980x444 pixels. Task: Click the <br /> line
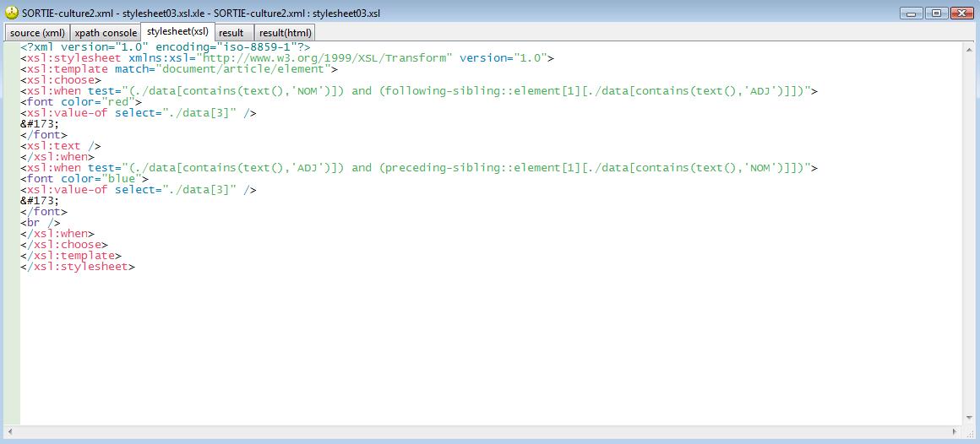click(40, 223)
